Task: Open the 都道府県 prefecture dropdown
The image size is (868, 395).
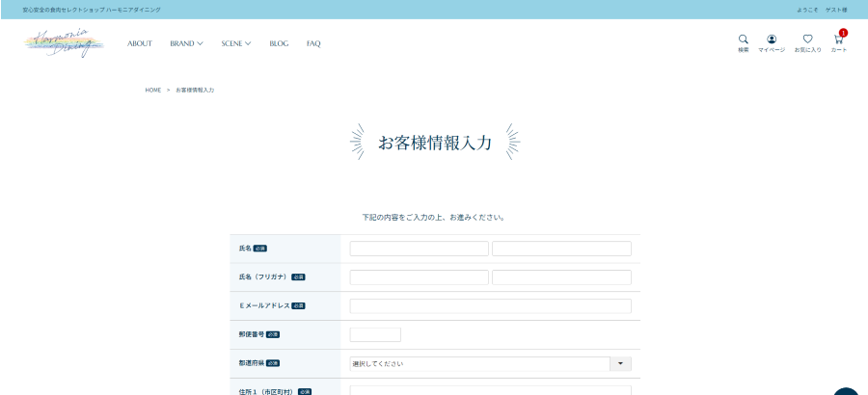Action: coord(490,364)
